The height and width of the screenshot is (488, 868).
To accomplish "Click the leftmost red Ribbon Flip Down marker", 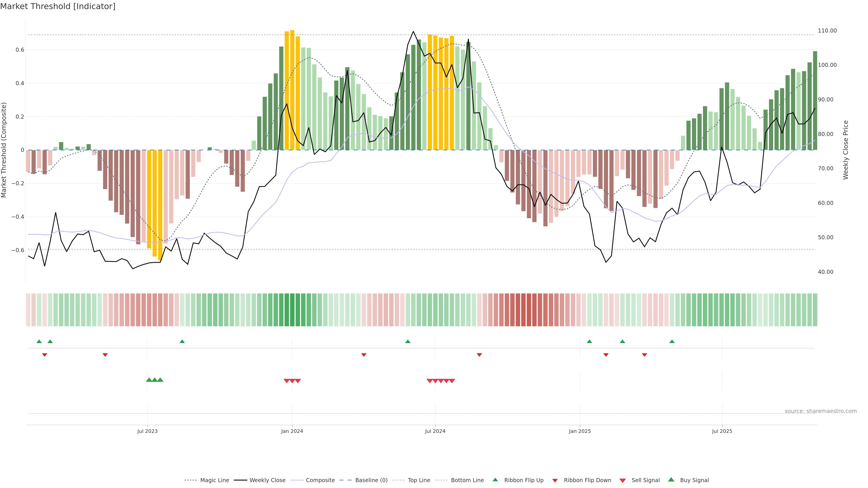I will (45, 355).
